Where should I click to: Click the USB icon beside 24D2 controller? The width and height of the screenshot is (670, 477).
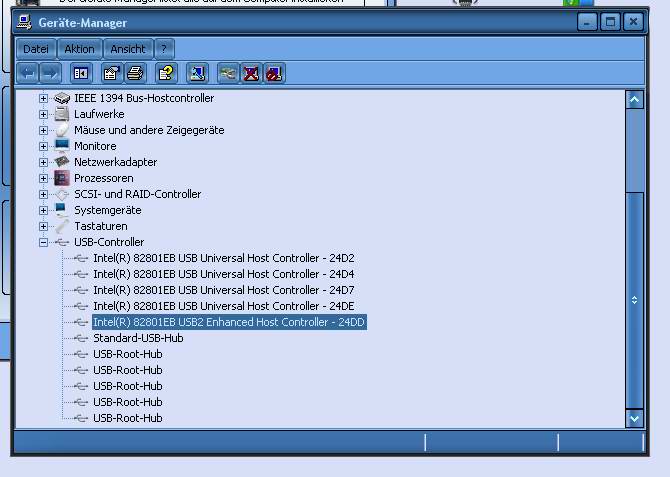[80, 258]
